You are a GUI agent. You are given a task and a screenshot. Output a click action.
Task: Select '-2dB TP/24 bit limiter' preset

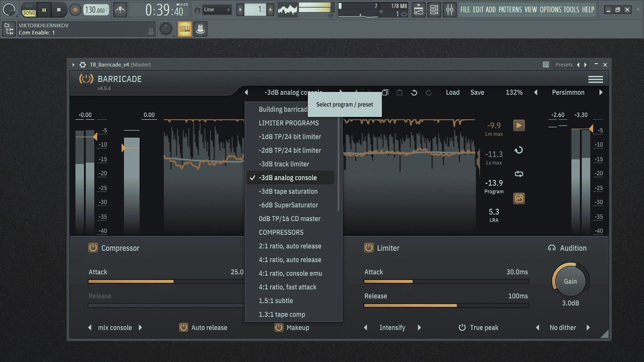(x=290, y=150)
